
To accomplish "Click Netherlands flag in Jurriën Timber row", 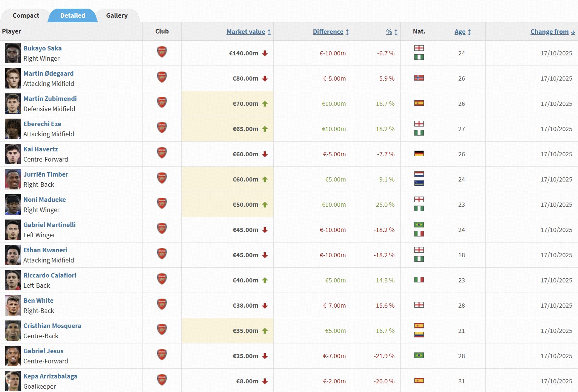I will (419, 174).
